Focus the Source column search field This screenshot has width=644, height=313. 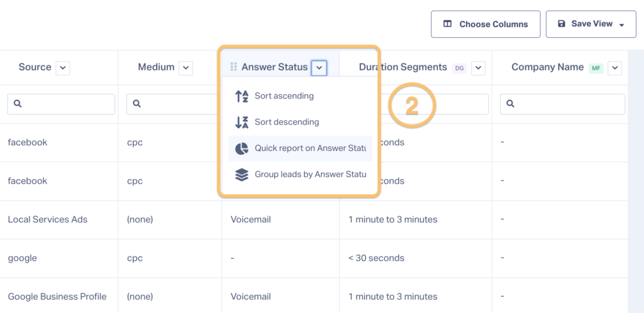click(61, 104)
